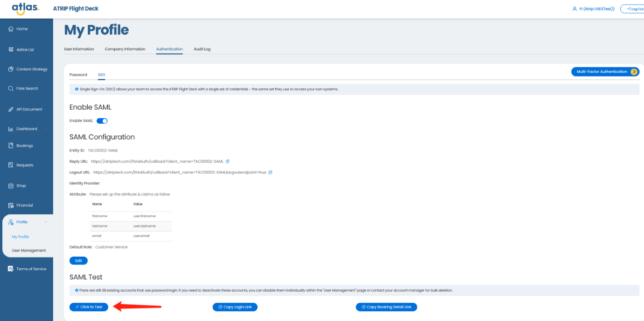Copy the Logout URL using copy icon

coord(270,172)
